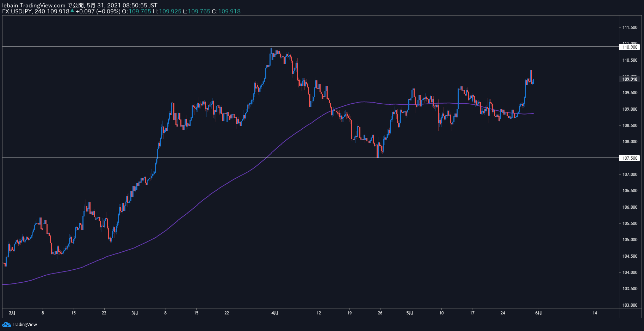Click the 110.500 price axis label
Viewport: 644px width, 331px height.
630,60
